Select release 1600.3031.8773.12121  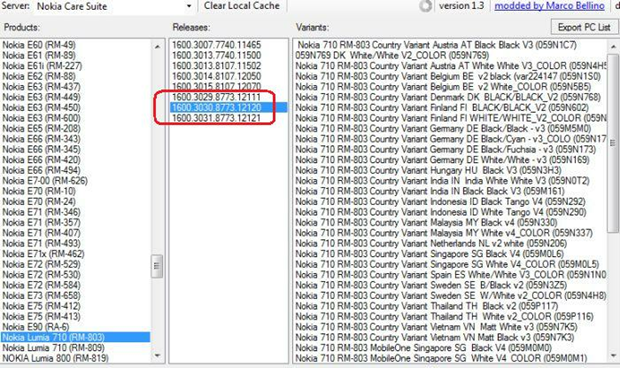[x=216, y=118]
